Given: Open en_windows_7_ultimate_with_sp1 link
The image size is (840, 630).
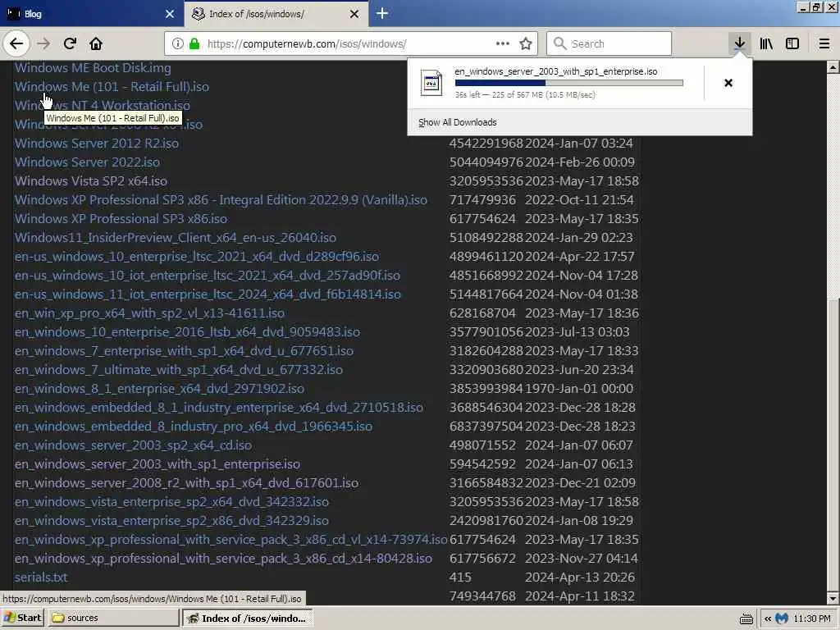Looking at the screenshot, I should [x=178, y=370].
